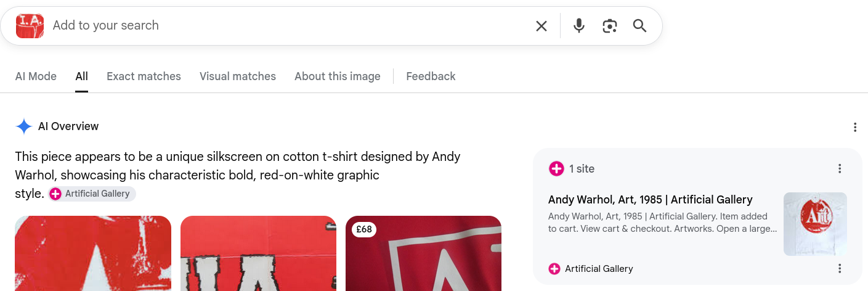Click the Feedback link
This screenshot has width=868, height=291.
coord(431,76)
